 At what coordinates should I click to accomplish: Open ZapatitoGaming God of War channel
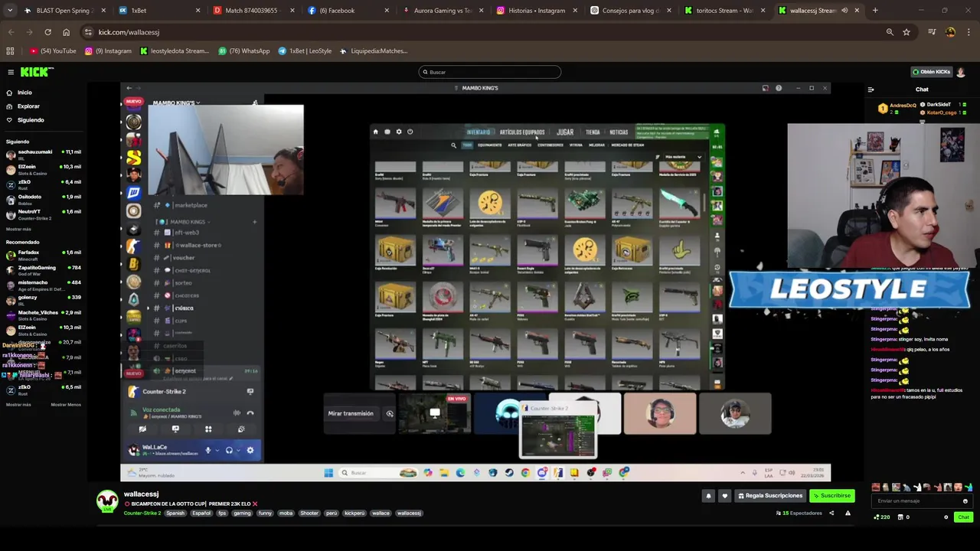tap(43, 269)
